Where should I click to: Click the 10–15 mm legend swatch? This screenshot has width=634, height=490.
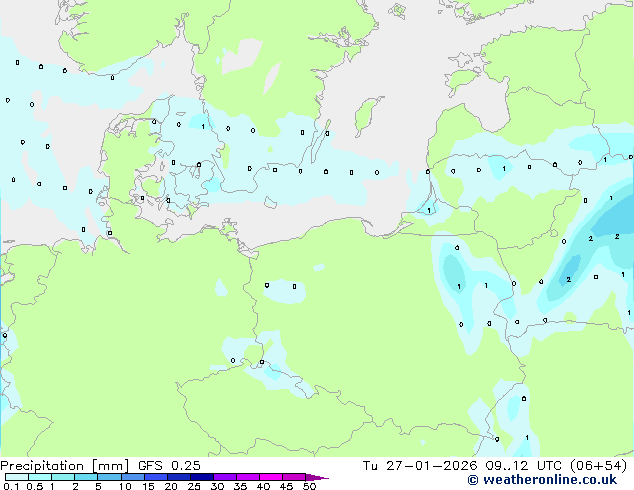click(x=132, y=477)
